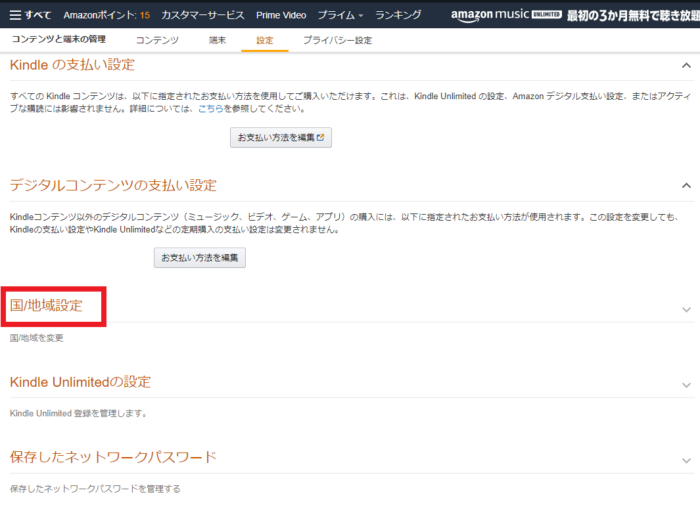Click the amazon music unlimited banner
700x528 pixels.
pos(575,15)
